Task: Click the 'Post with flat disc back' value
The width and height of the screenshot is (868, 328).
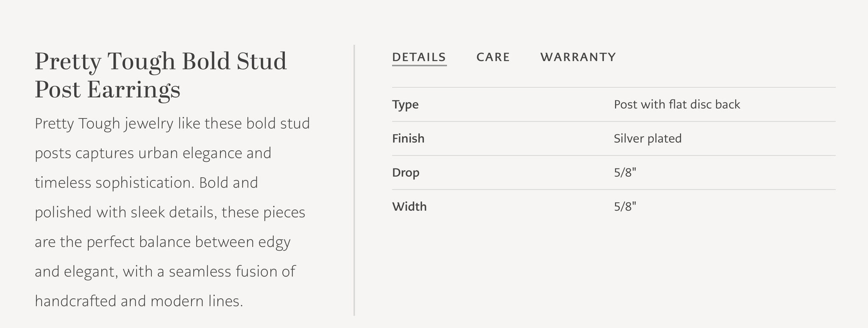Action: coord(677,105)
